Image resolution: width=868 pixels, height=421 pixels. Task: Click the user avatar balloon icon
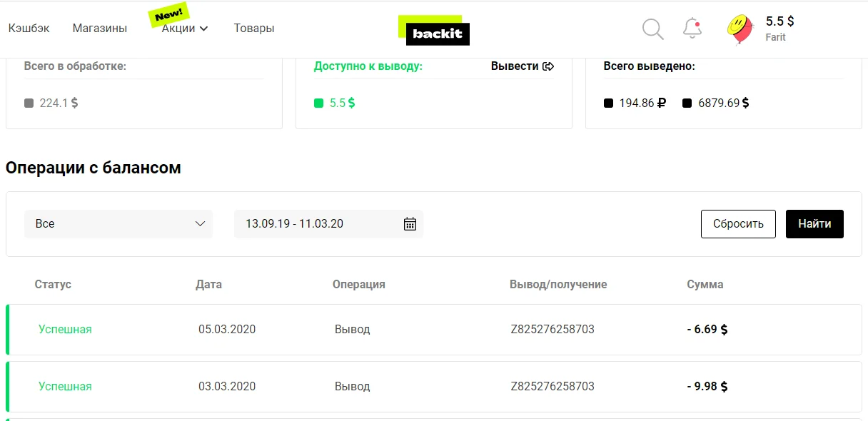740,29
